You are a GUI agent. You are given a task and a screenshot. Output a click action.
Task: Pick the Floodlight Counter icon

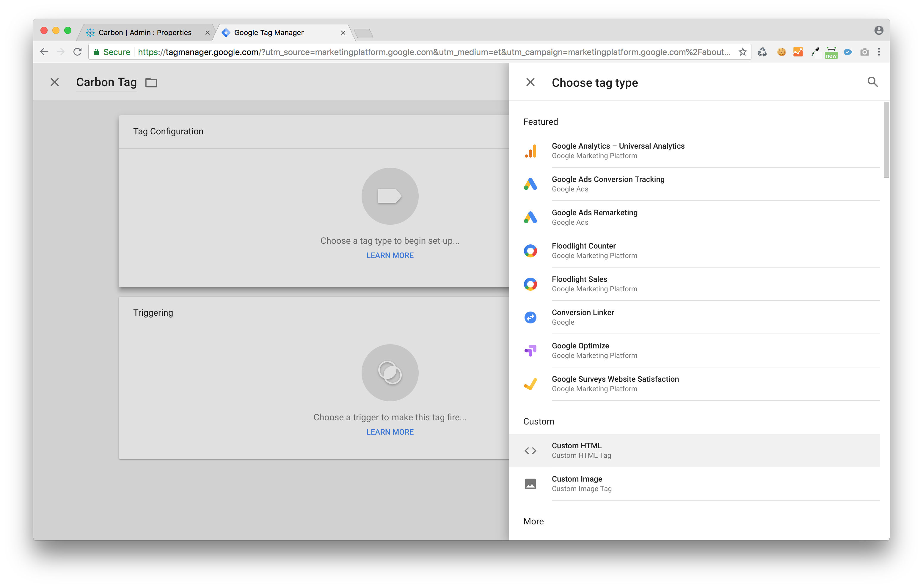click(530, 251)
